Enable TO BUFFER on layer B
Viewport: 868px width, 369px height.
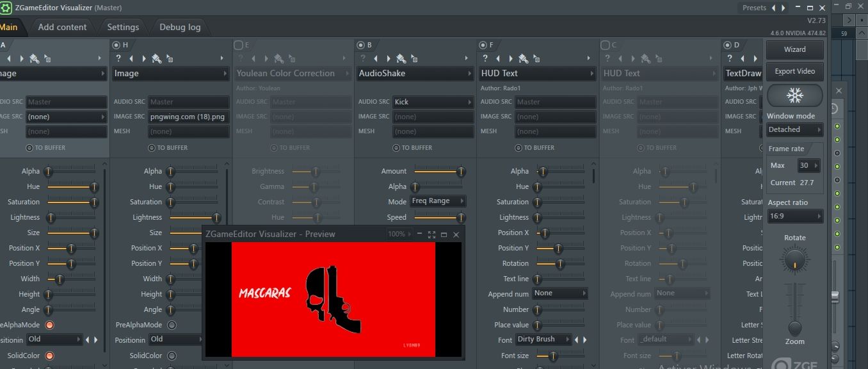[396, 148]
